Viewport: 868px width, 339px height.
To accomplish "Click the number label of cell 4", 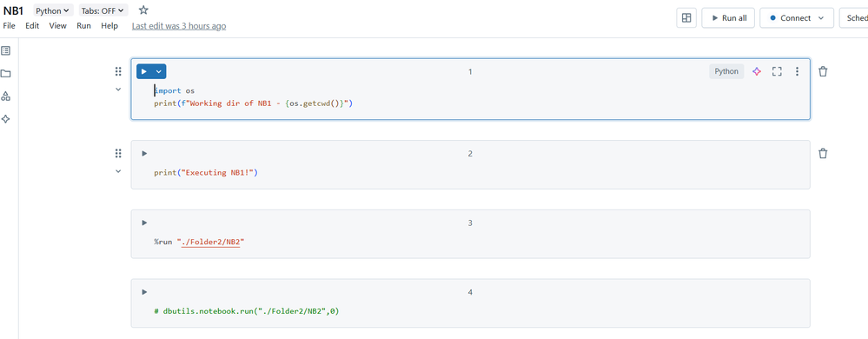I will 470,292.
